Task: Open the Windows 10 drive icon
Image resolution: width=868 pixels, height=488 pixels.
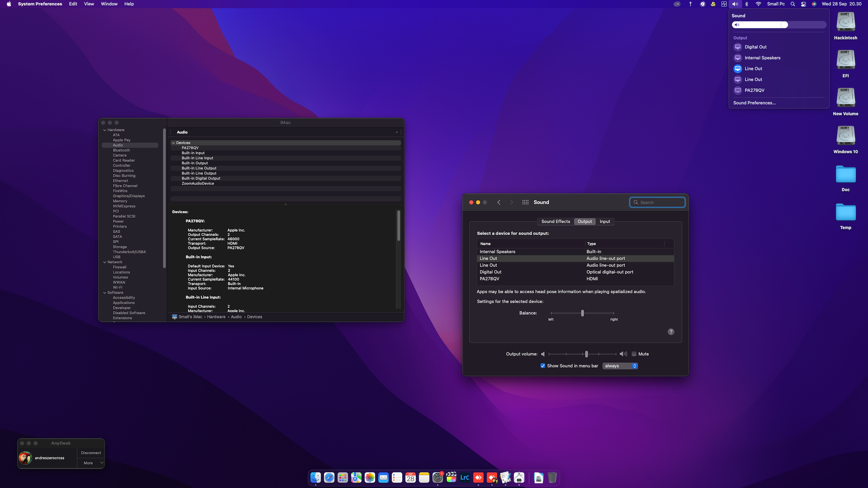Action: [845, 136]
